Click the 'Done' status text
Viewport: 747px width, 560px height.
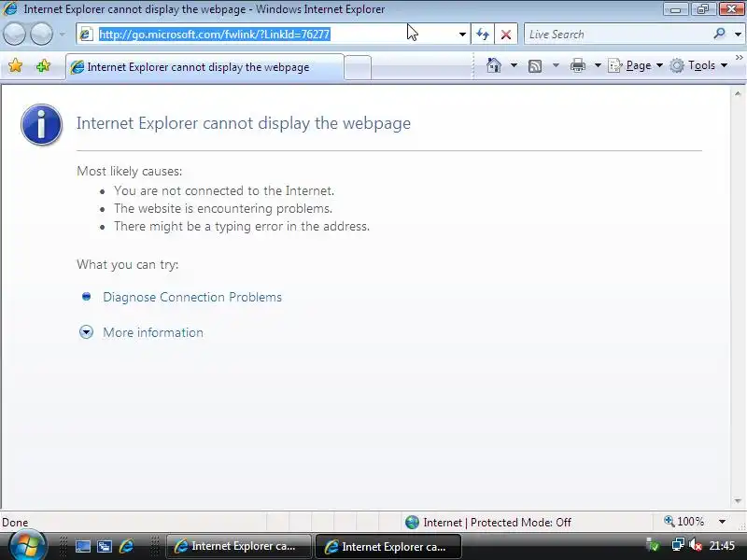[x=15, y=523]
